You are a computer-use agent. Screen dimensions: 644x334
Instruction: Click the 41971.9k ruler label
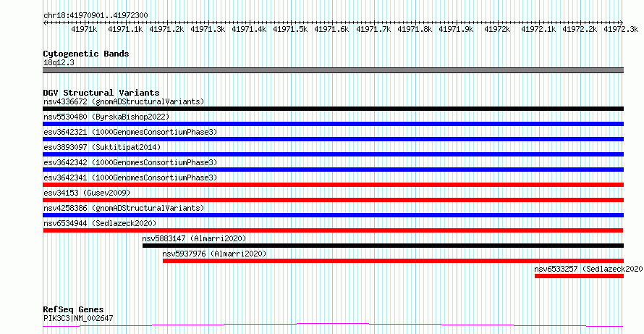pos(456,29)
